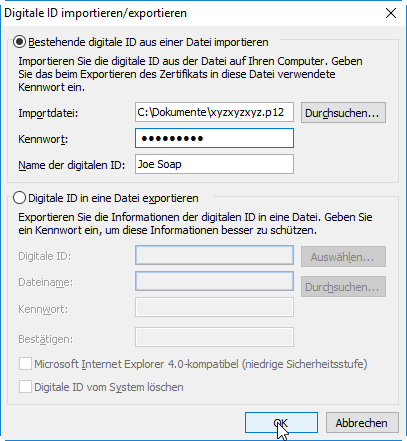The height and width of the screenshot is (441, 407).
Task: Click the 'Importdatei:' label
Action: (x=48, y=113)
